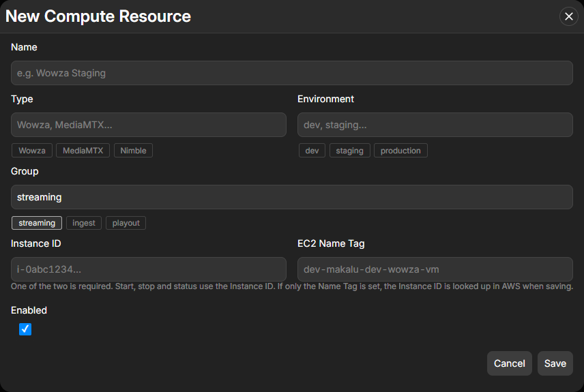Click the Enabled label text

29,310
